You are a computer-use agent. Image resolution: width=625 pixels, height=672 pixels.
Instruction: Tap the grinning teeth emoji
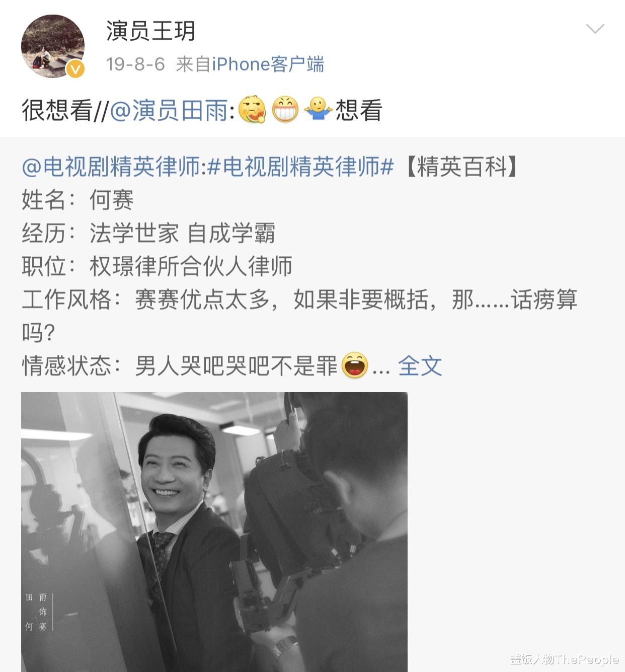click(285, 109)
